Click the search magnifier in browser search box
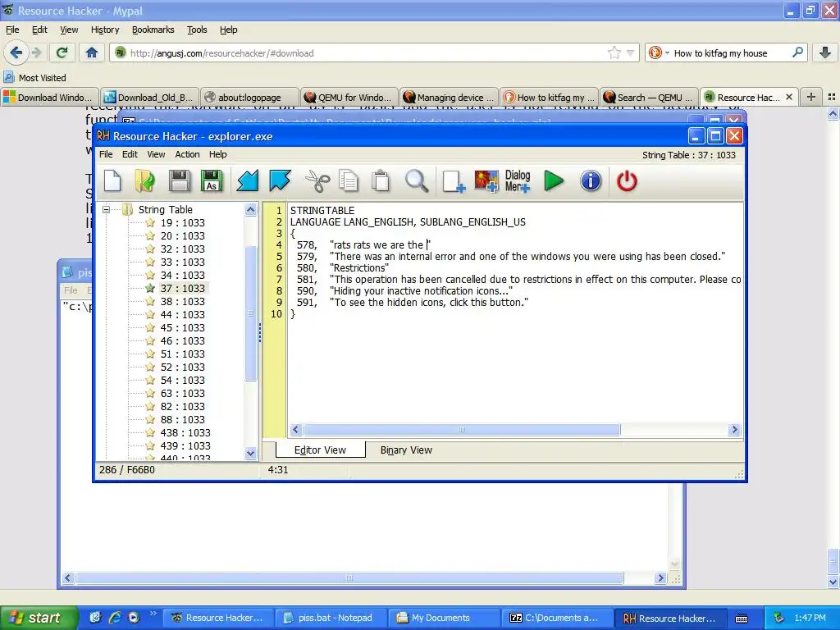 click(x=797, y=52)
